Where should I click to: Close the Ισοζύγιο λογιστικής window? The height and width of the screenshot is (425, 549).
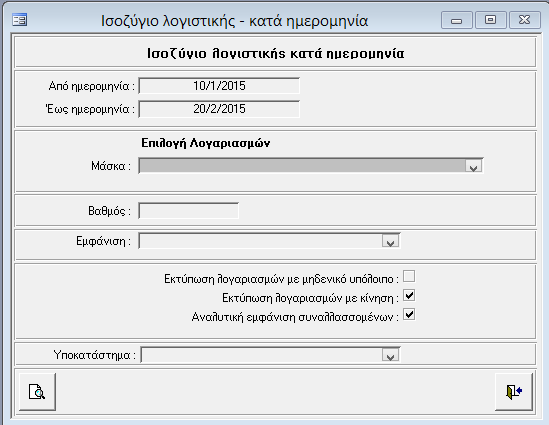524,20
